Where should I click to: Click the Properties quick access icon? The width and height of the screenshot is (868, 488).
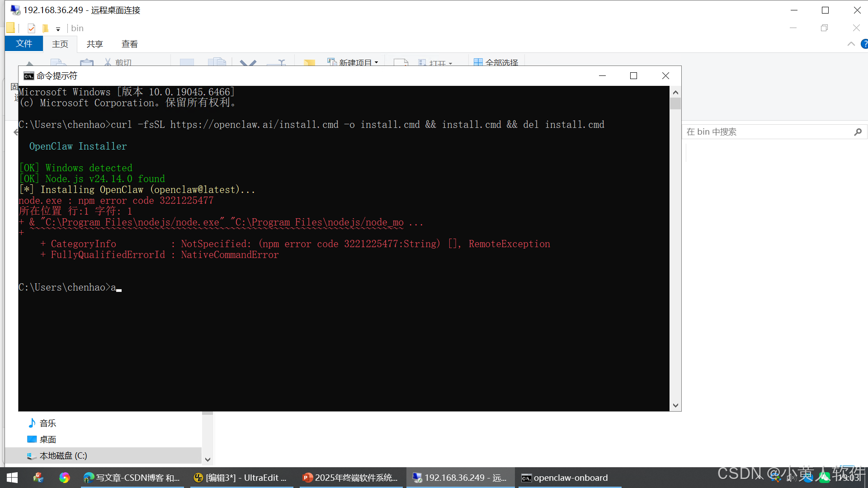31,28
